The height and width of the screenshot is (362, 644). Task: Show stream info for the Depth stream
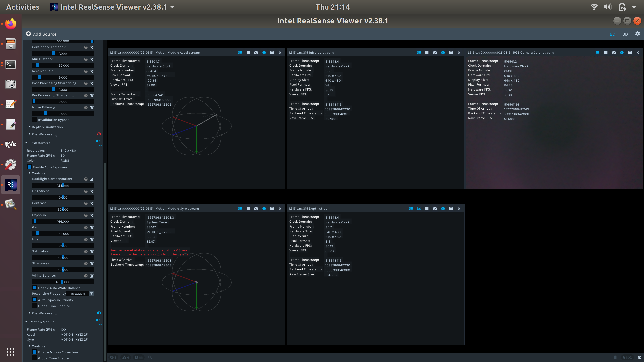pyautogui.click(x=443, y=208)
